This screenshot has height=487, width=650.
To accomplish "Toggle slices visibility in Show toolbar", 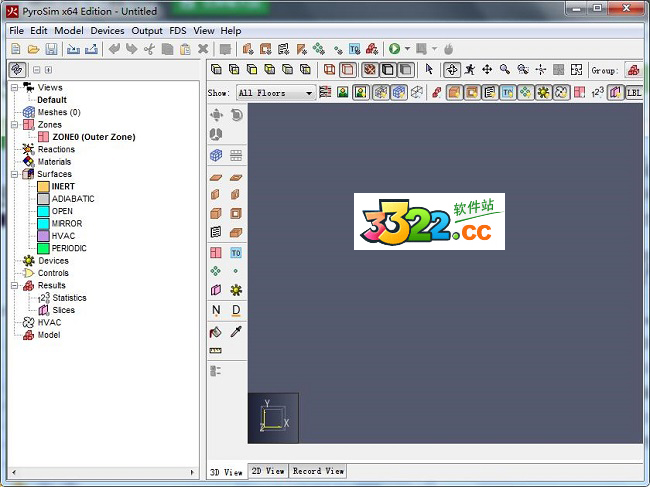I will [616, 92].
